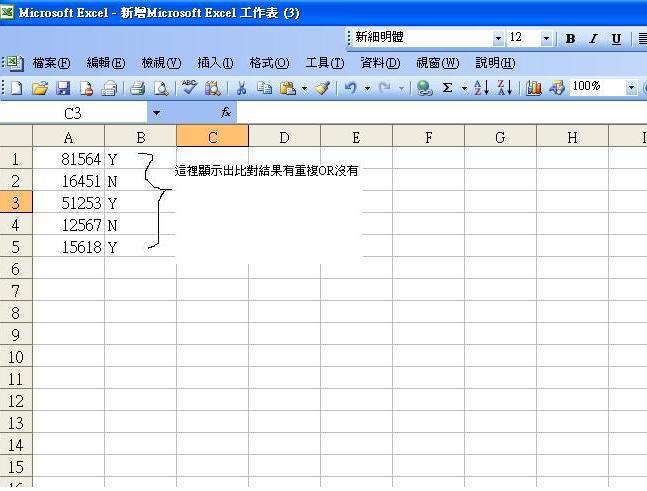Open the 視窗(W) menu

coord(437,63)
